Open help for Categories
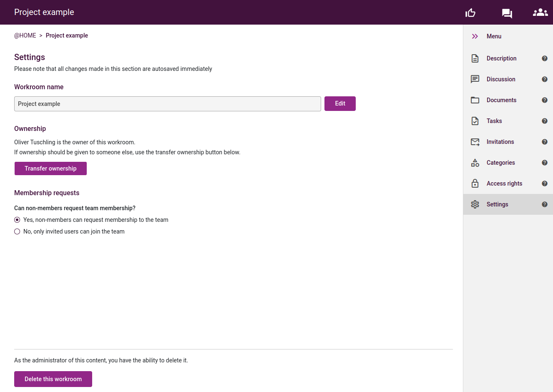The image size is (553, 392). pyautogui.click(x=545, y=163)
